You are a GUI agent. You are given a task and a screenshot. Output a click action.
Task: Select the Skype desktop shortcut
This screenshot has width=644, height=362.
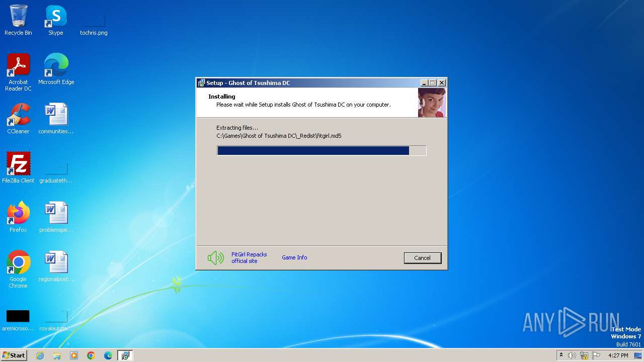pyautogui.click(x=56, y=21)
